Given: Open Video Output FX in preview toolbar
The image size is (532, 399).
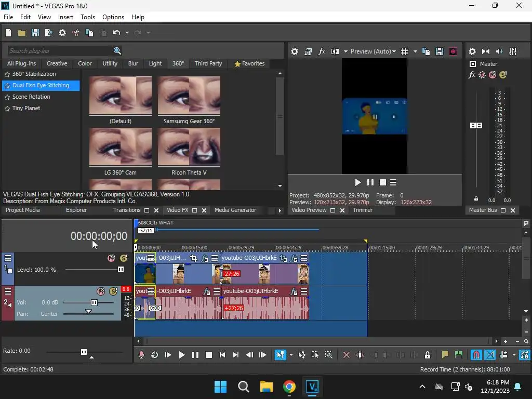Looking at the screenshot, I should [x=322, y=51].
